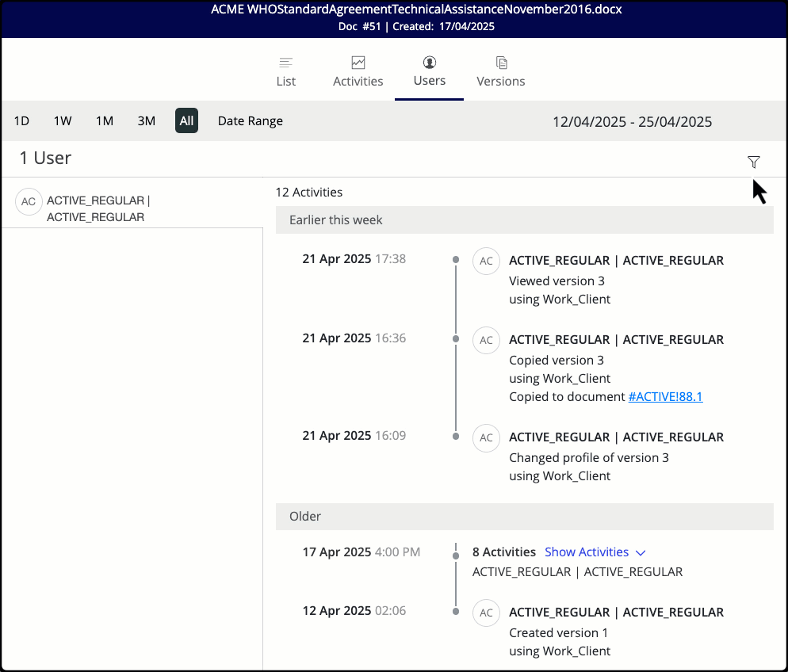Select the ACTIVE_REGULAR user list entry
This screenshot has height=672, width=788.
click(97, 208)
